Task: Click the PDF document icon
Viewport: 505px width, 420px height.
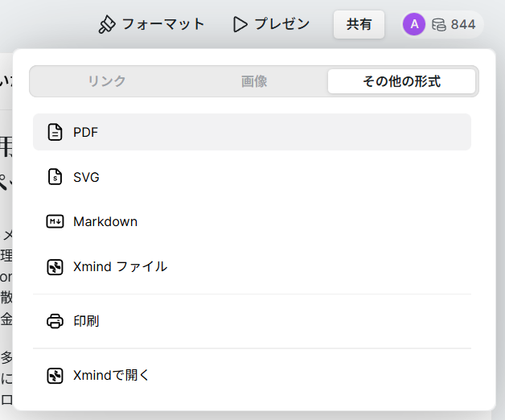Action: tap(55, 132)
